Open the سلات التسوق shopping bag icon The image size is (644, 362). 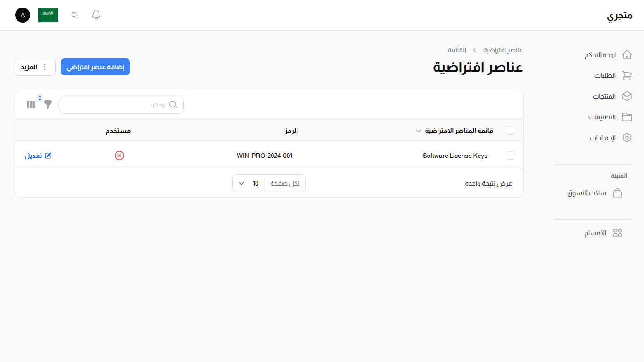tap(618, 193)
